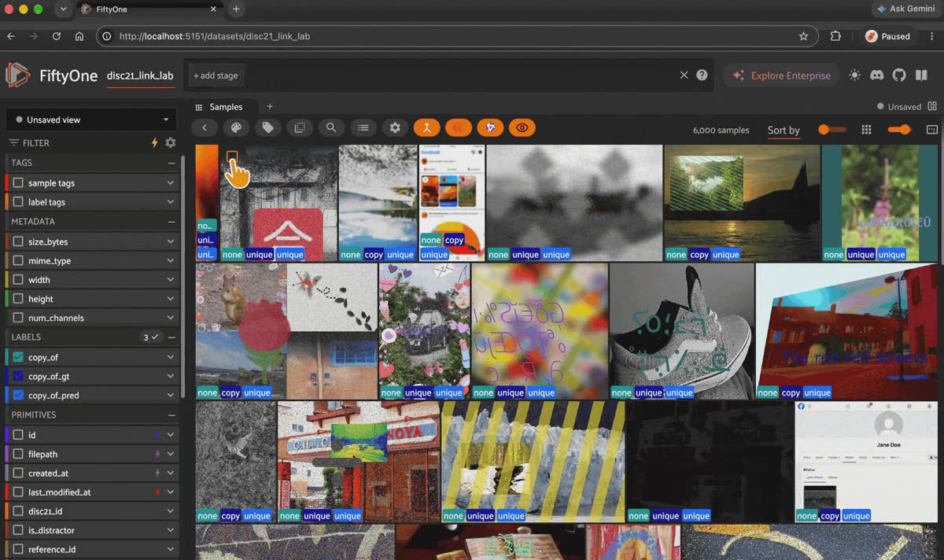The width and height of the screenshot is (944, 560).
Task: Click the orange waveform operator button
Action: coord(458,128)
